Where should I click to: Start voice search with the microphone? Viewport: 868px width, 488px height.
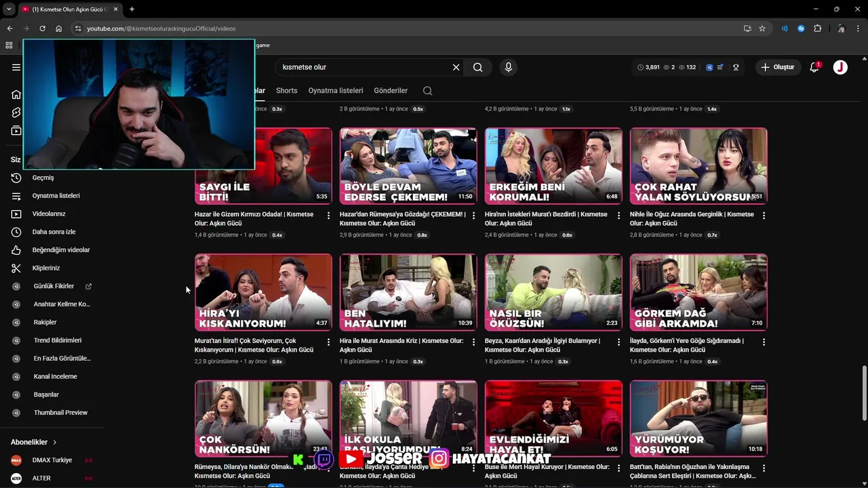tap(508, 67)
